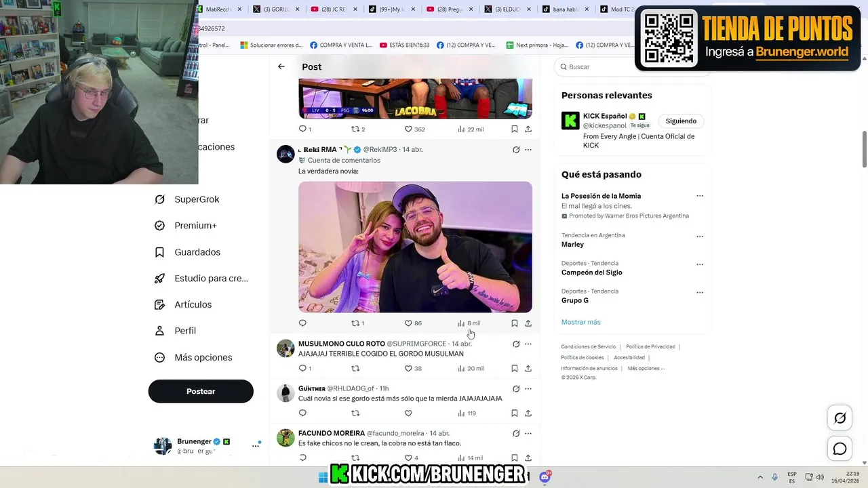Open Reki RMA's profile avatar
Viewport: 868px width, 488px height.
tap(285, 154)
